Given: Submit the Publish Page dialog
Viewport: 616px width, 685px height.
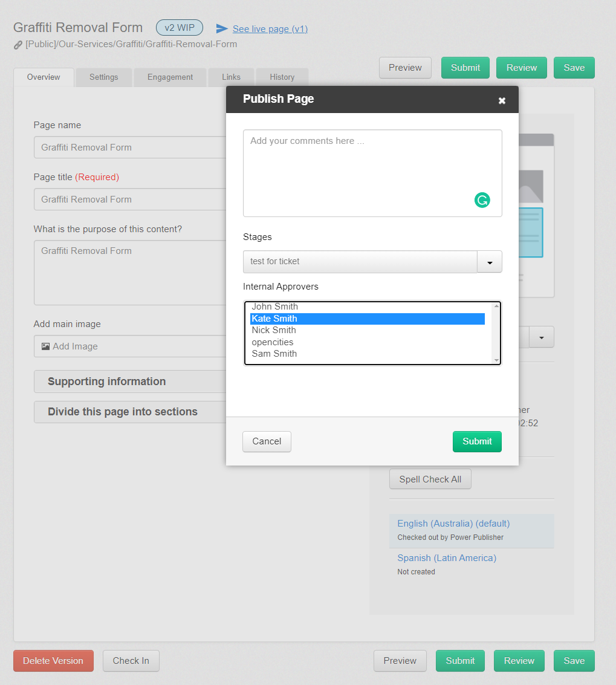Looking at the screenshot, I should (476, 441).
